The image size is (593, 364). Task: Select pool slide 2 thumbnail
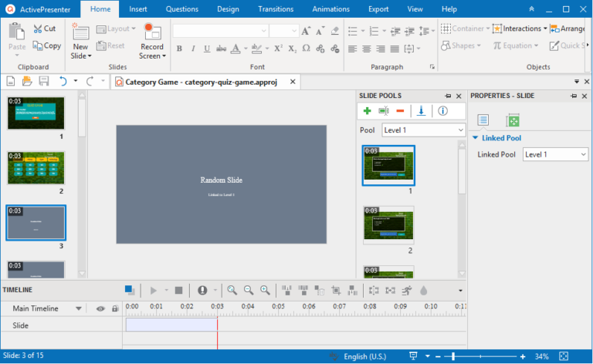point(388,225)
